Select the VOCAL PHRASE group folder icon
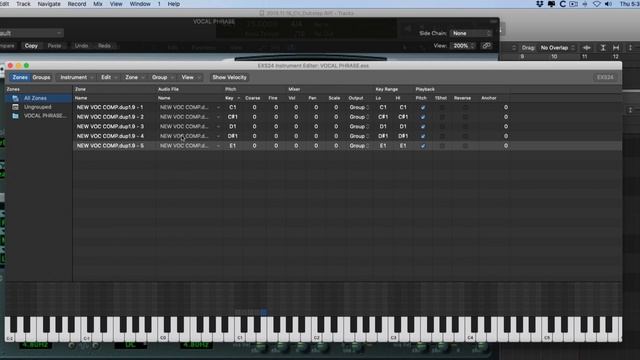The width and height of the screenshot is (640, 360). coord(16,116)
